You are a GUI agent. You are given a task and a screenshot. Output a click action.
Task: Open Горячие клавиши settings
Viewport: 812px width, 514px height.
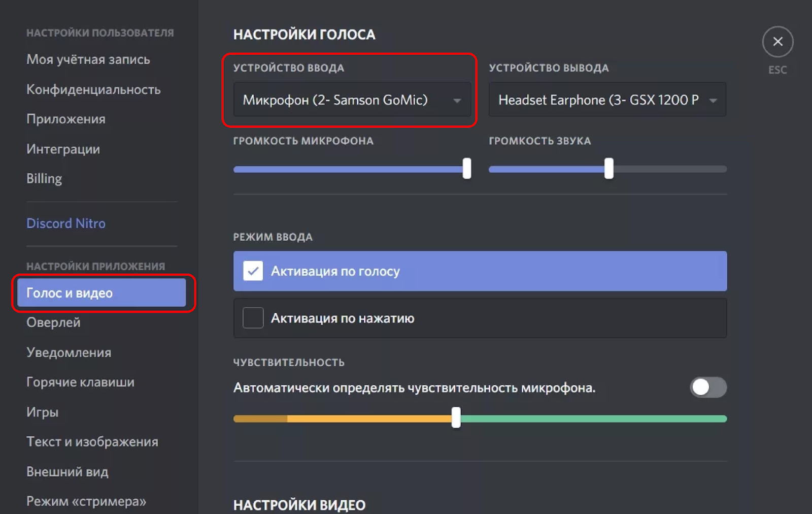[80, 382]
